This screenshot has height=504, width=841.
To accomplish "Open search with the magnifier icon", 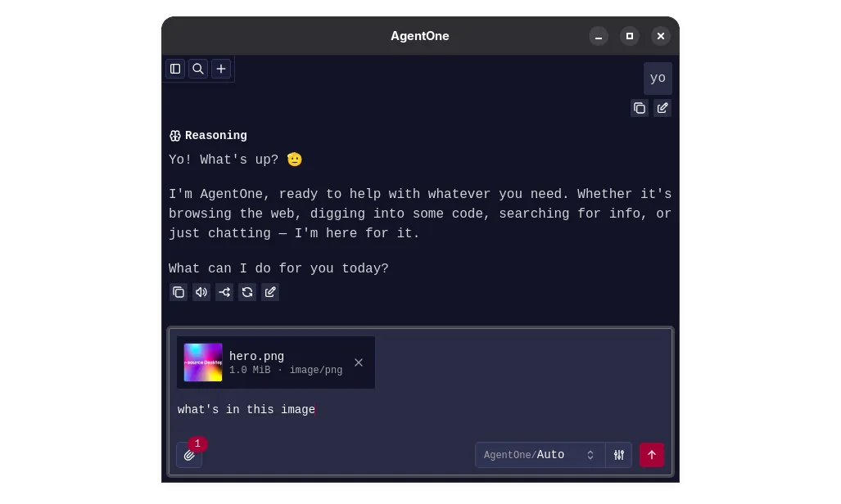I will tap(198, 69).
